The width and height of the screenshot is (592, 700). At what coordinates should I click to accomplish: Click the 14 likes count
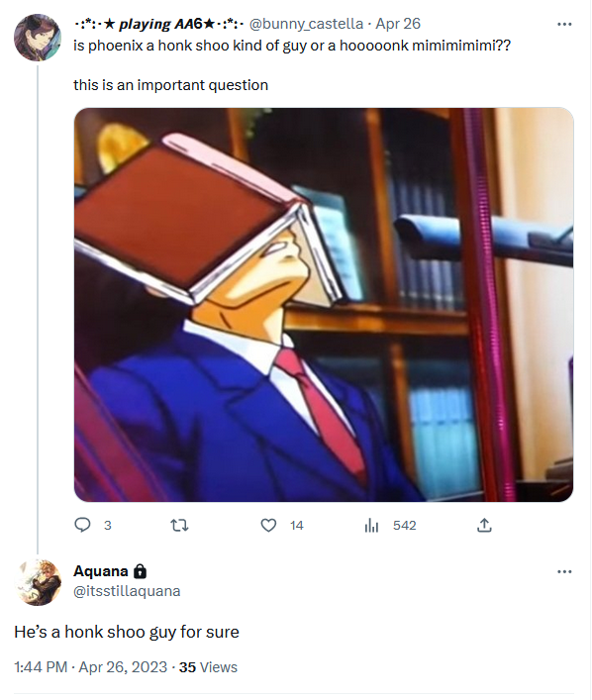[x=296, y=526]
